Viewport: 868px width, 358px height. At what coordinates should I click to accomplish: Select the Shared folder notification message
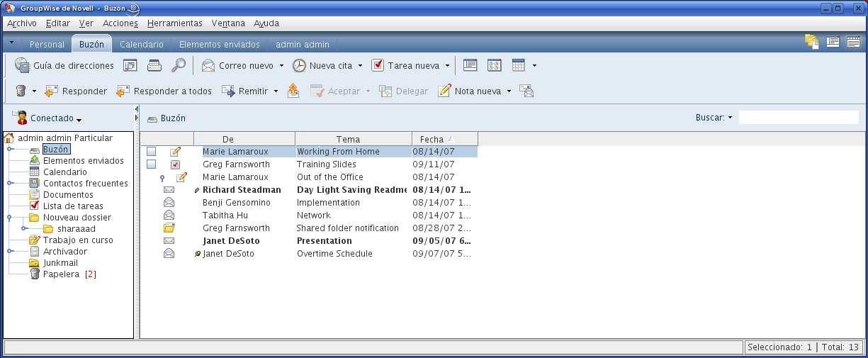348,228
